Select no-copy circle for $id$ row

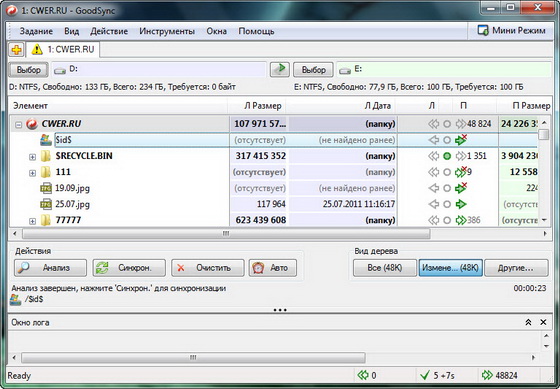pyautogui.click(x=447, y=140)
